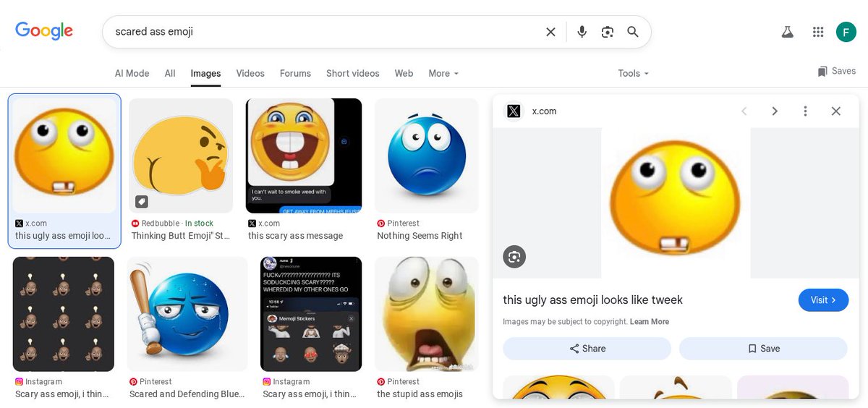Expand the More dropdown
The height and width of the screenshot is (408, 868).
click(x=443, y=73)
